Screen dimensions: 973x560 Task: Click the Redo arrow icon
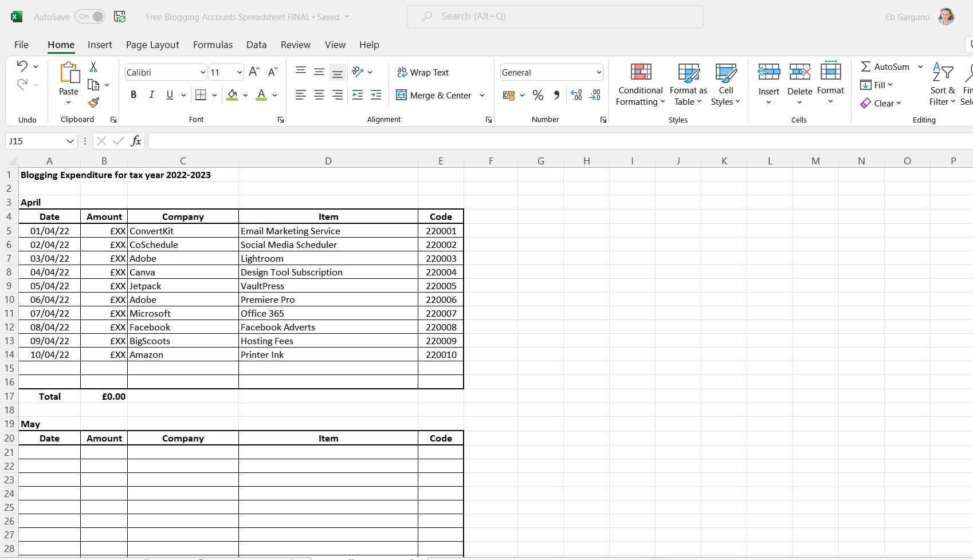[22, 85]
